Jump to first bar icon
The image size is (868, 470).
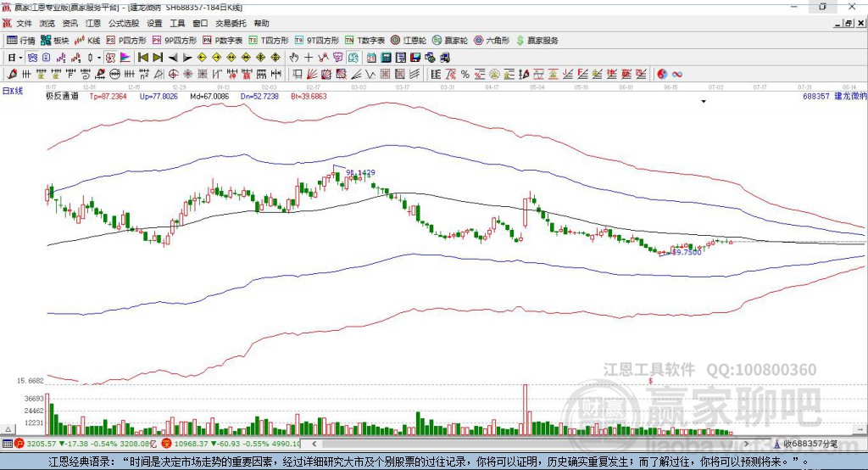[x=142, y=58]
